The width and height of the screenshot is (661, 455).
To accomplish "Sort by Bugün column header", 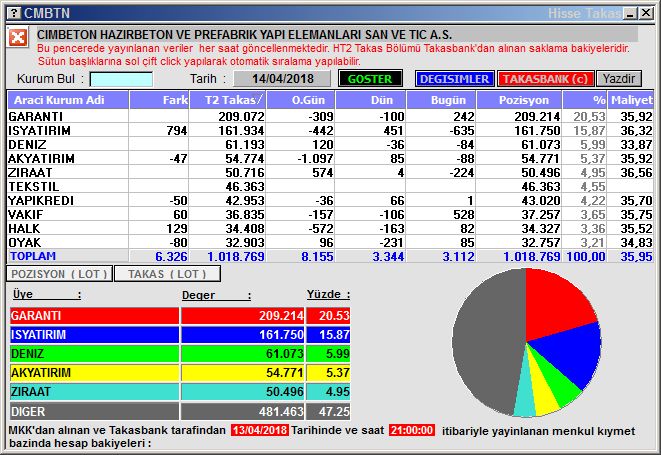I will pos(441,100).
